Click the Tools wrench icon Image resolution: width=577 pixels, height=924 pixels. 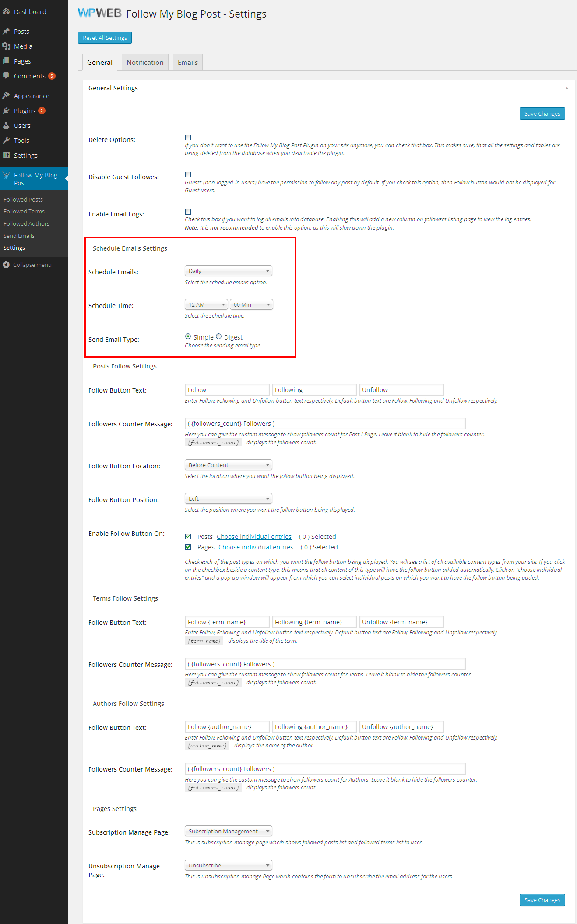tap(6, 141)
